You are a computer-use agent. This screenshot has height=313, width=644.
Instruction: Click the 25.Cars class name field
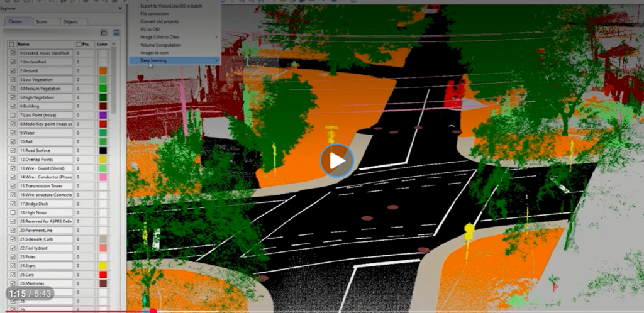[x=45, y=275]
